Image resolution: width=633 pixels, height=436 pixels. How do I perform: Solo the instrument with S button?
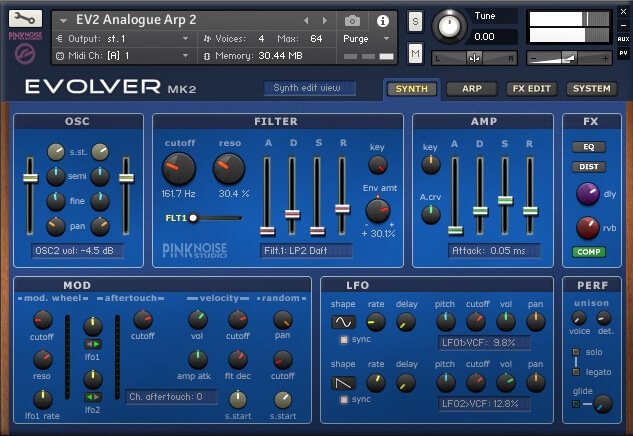coord(415,21)
